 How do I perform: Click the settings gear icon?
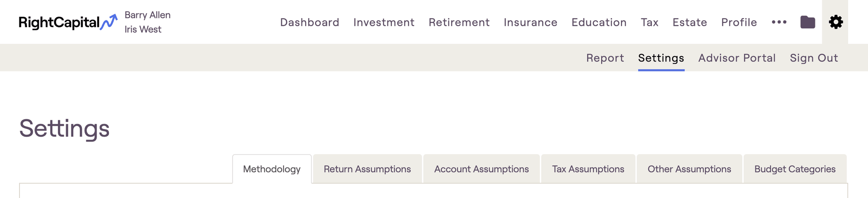coord(835,22)
